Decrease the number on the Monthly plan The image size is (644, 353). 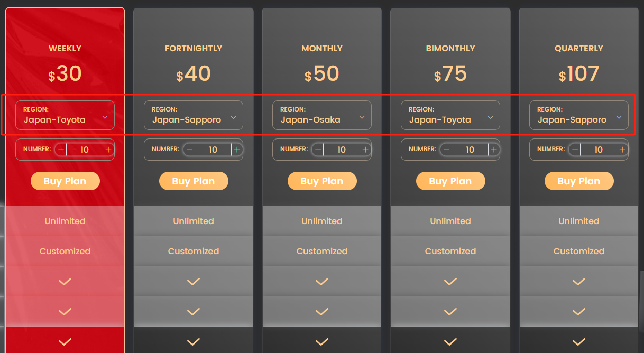point(317,150)
